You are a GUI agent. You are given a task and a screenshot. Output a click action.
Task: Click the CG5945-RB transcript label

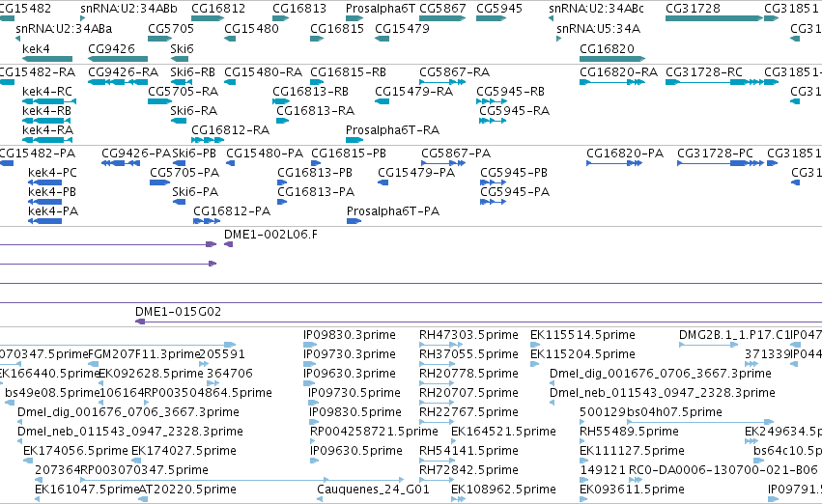coord(510,92)
